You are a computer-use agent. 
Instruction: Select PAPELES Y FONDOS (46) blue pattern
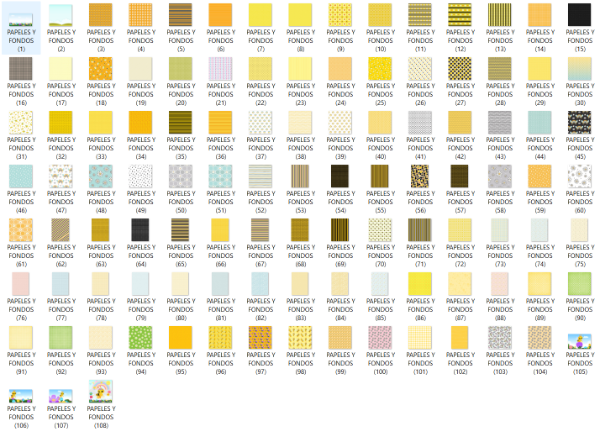pyautogui.click(x=20, y=177)
